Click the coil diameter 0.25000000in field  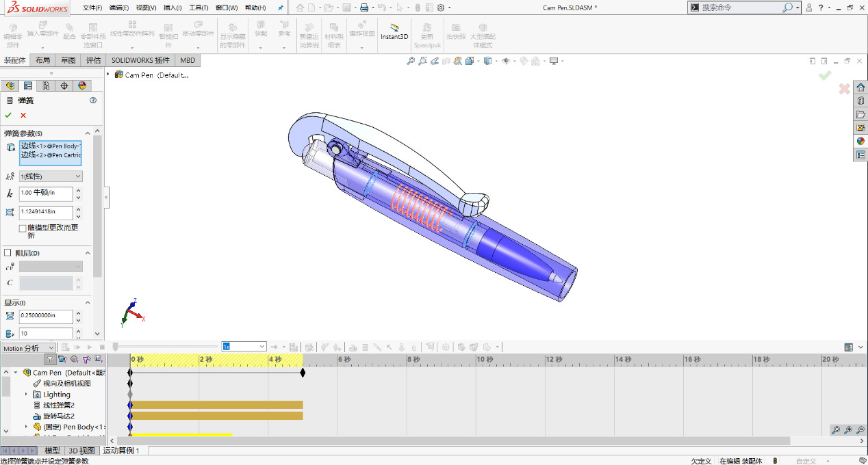point(46,316)
